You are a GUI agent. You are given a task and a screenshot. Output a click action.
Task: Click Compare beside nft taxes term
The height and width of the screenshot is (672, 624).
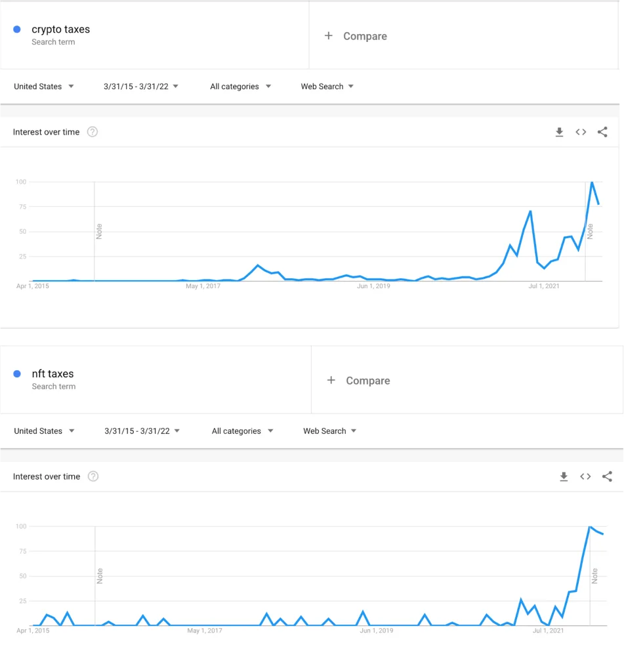coord(359,381)
